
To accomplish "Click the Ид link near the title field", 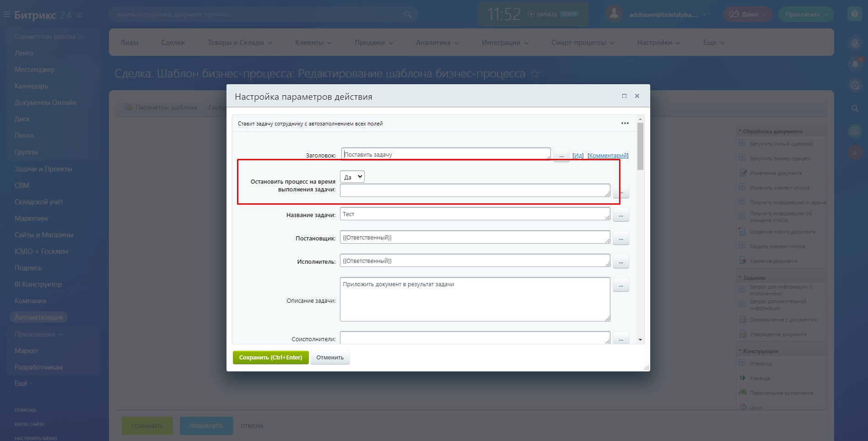I will (x=578, y=156).
